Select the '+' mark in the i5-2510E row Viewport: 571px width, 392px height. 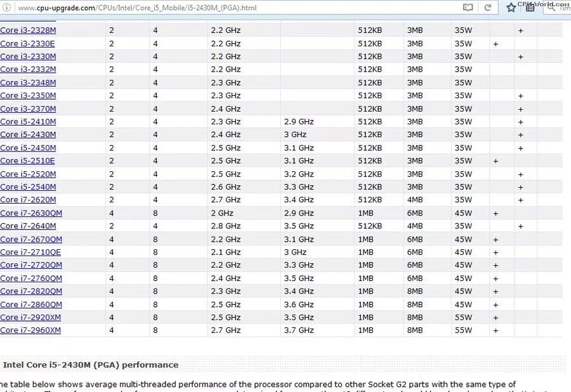(x=496, y=161)
